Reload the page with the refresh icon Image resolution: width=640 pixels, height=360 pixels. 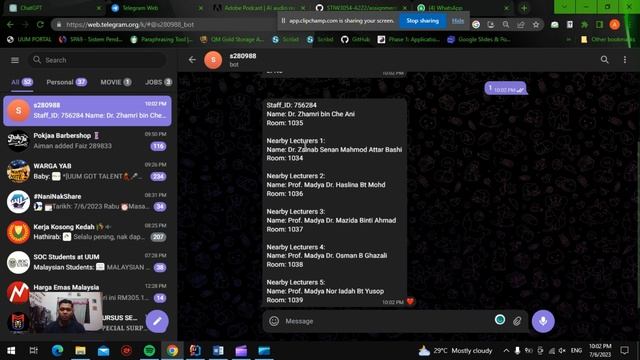click(x=40, y=24)
